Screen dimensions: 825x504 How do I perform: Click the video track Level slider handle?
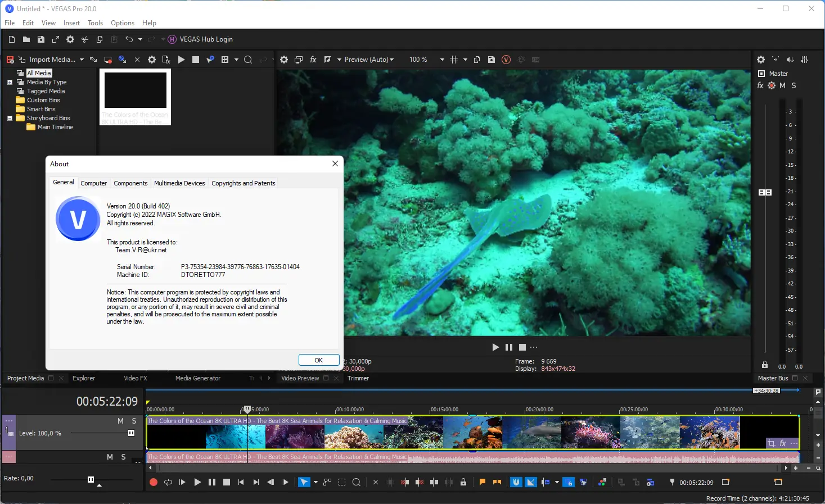point(131,433)
